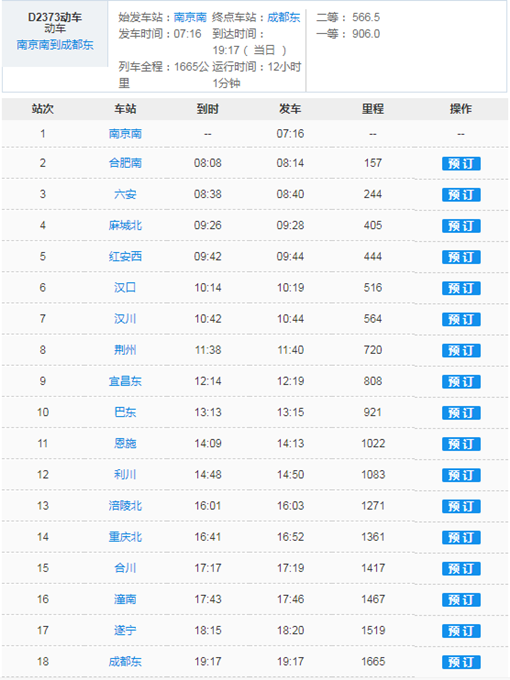Screen dimensions: 510x680
Task: Click the 里程 column header
Action: [373, 109]
